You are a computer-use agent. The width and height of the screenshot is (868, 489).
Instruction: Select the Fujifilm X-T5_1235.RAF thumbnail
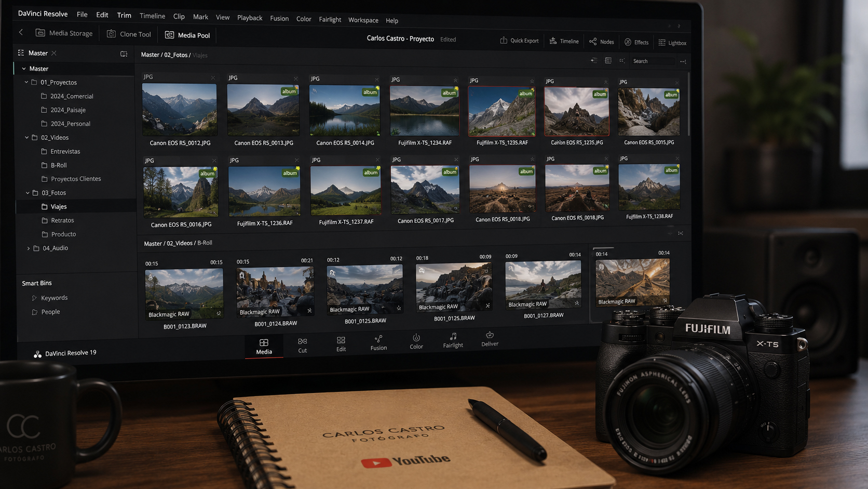click(501, 112)
